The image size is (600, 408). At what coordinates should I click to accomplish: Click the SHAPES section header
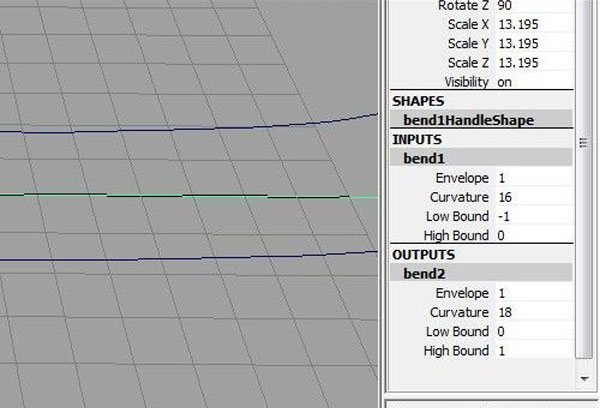coord(418,101)
